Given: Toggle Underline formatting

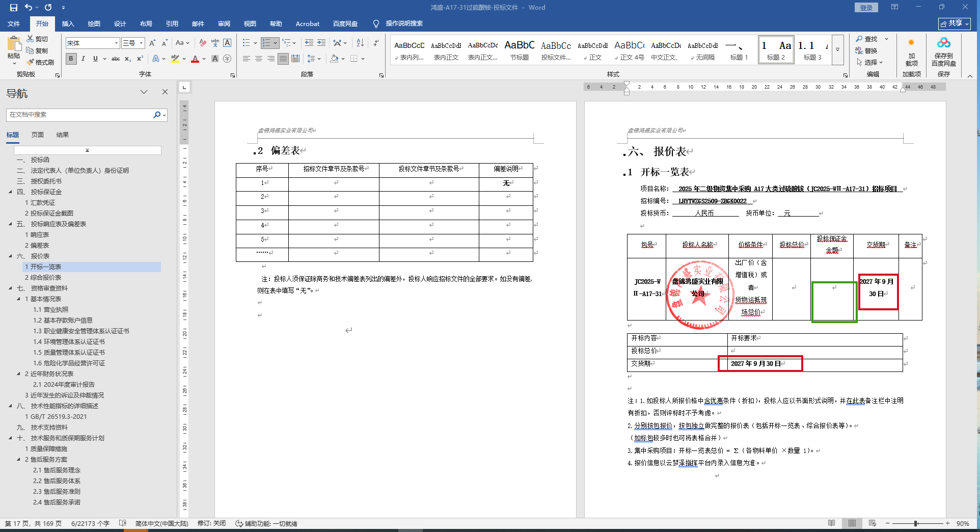Looking at the screenshot, I should (95, 59).
